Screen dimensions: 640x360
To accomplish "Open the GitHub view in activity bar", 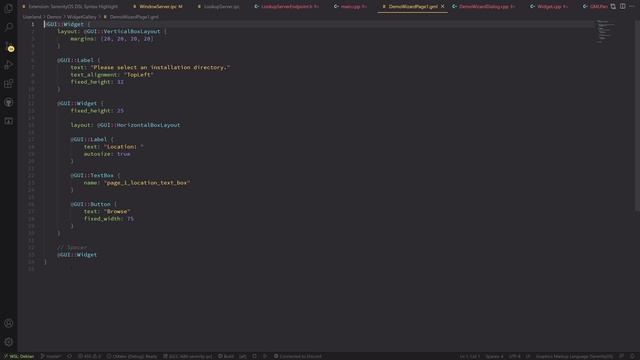I will [x=9, y=102].
